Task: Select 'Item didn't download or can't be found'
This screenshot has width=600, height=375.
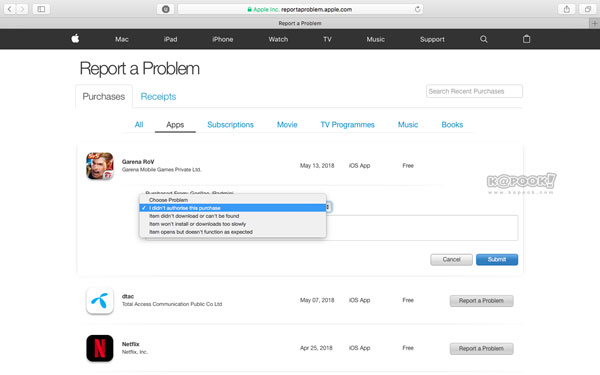Action: click(233, 216)
